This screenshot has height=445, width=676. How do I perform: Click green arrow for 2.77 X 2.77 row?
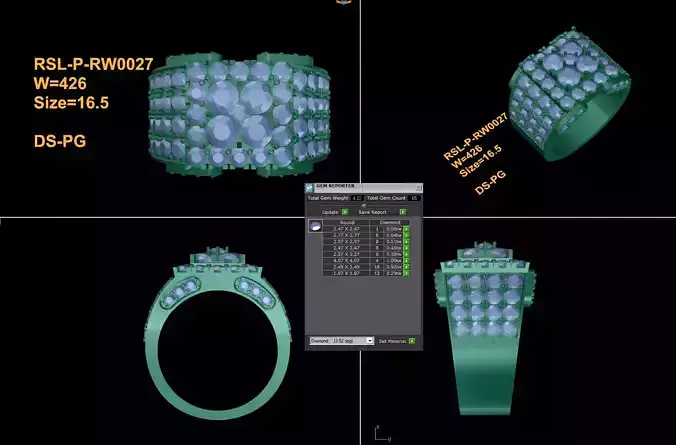tap(406, 235)
